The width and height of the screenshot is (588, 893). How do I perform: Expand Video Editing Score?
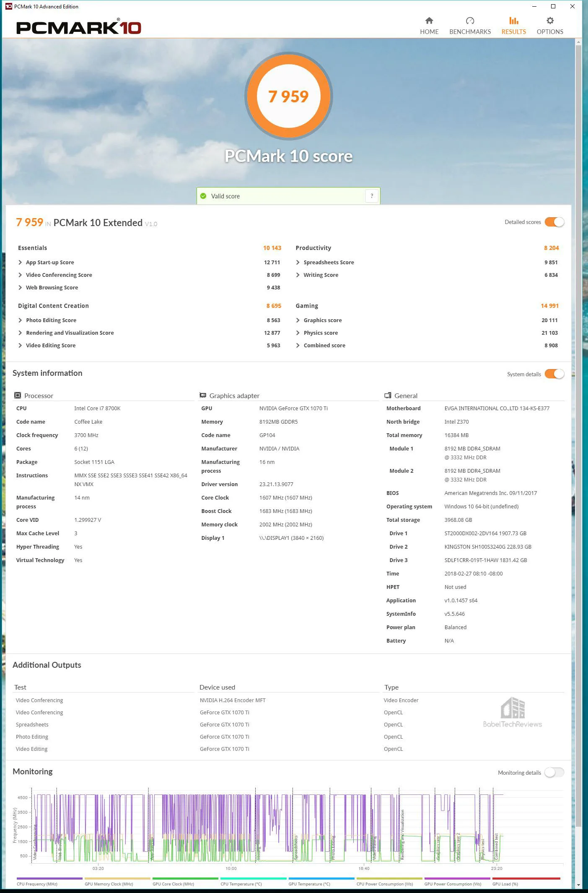[x=20, y=345]
